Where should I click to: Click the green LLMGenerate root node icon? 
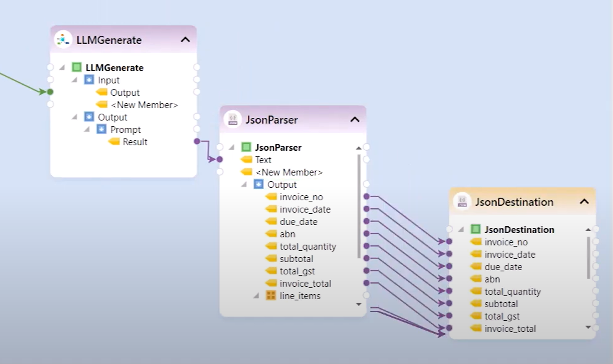(77, 67)
